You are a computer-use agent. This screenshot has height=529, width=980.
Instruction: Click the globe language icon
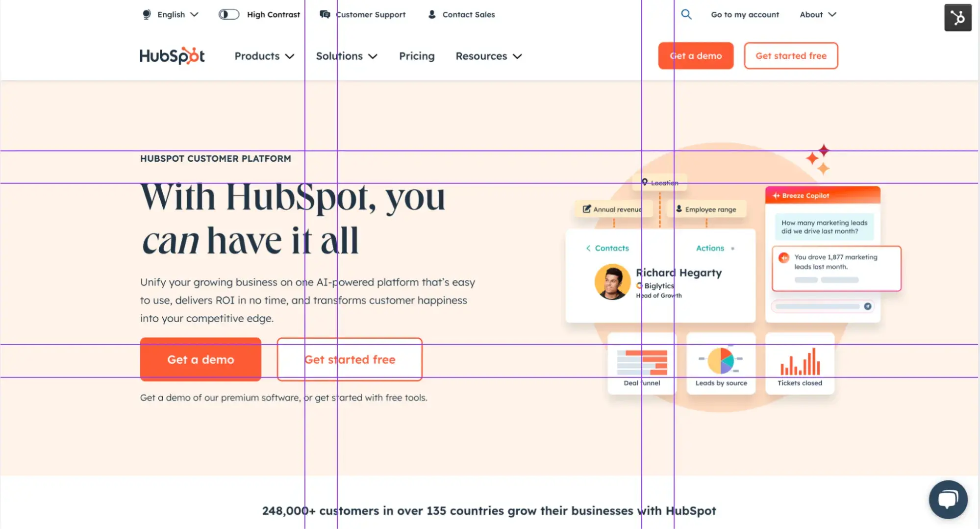(x=146, y=14)
